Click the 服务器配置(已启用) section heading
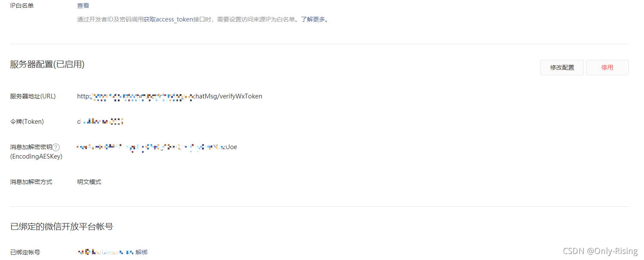Viewport: 644px width, 260px height. (x=47, y=64)
